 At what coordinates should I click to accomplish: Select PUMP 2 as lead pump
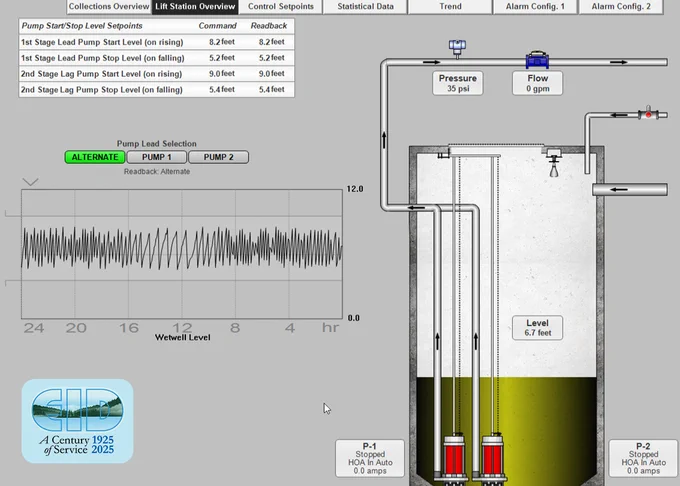coord(219,157)
